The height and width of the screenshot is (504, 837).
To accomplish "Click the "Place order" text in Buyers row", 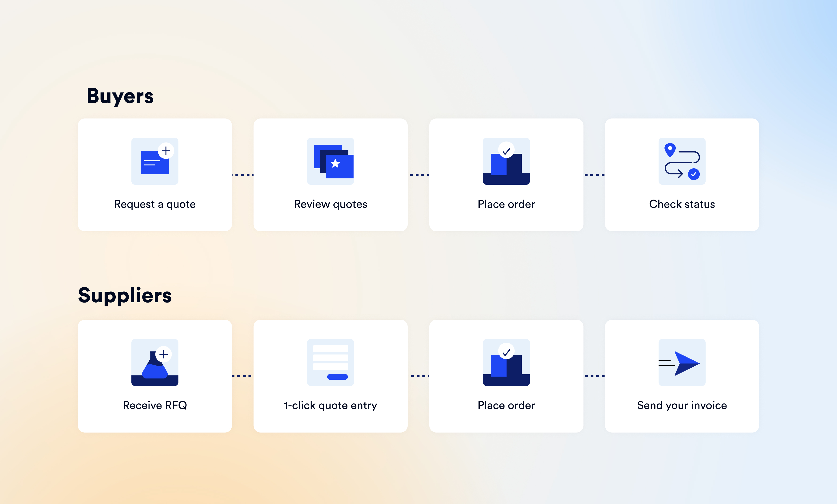I will coord(506,204).
